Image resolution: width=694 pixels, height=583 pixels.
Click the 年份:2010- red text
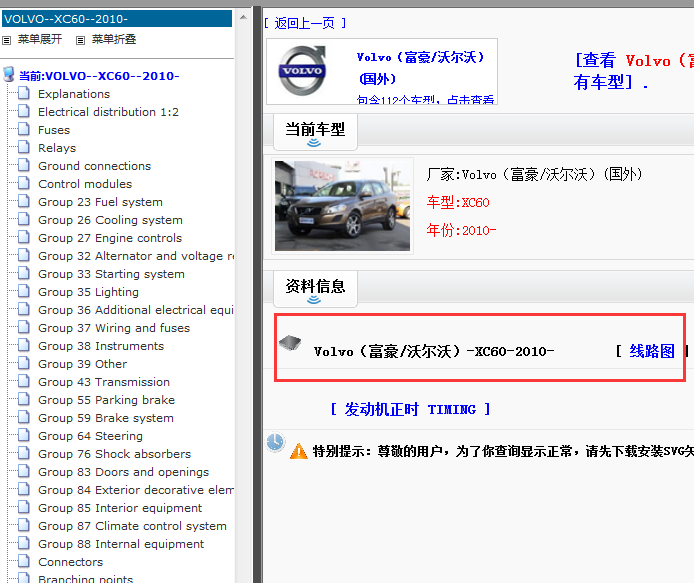pos(461,230)
